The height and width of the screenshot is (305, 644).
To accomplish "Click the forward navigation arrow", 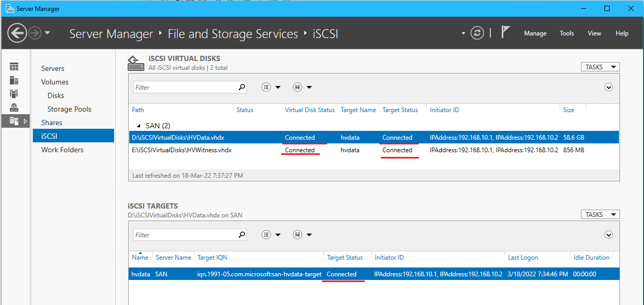I will 35,33.
